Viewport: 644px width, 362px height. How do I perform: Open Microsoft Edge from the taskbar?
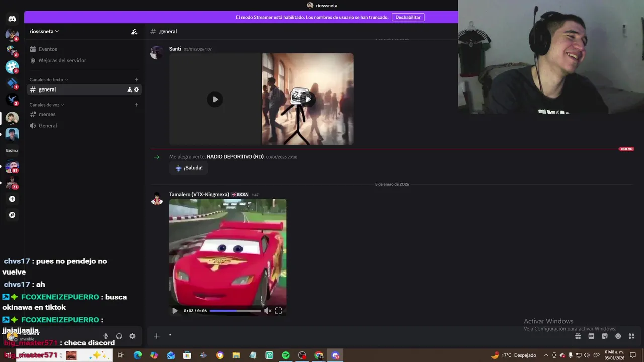point(137,355)
